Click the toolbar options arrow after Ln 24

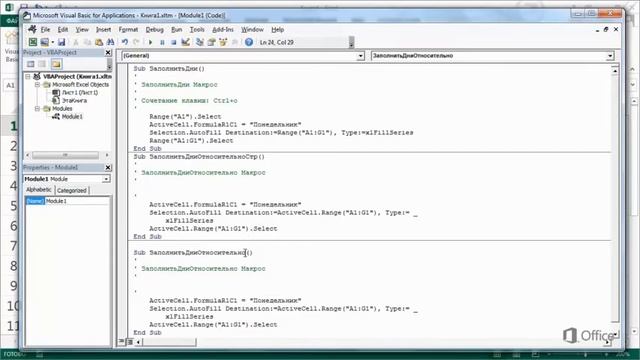pos(351,42)
